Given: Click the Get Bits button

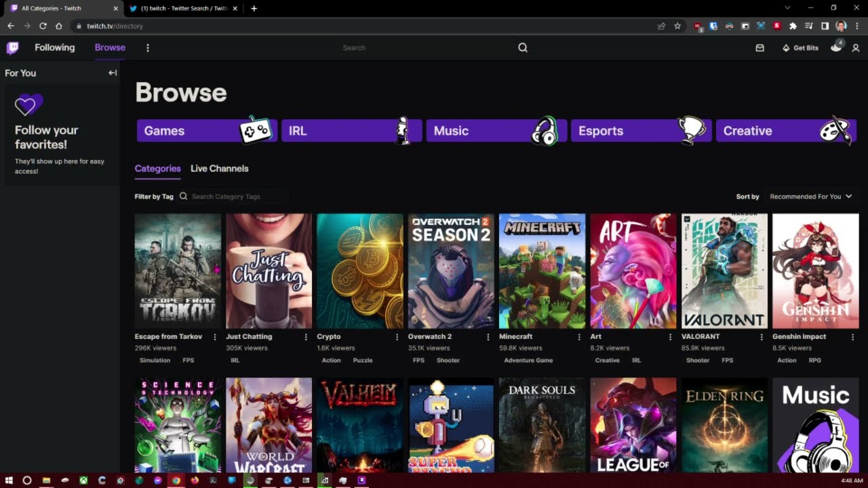Looking at the screenshot, I should [x=800, y=48].
